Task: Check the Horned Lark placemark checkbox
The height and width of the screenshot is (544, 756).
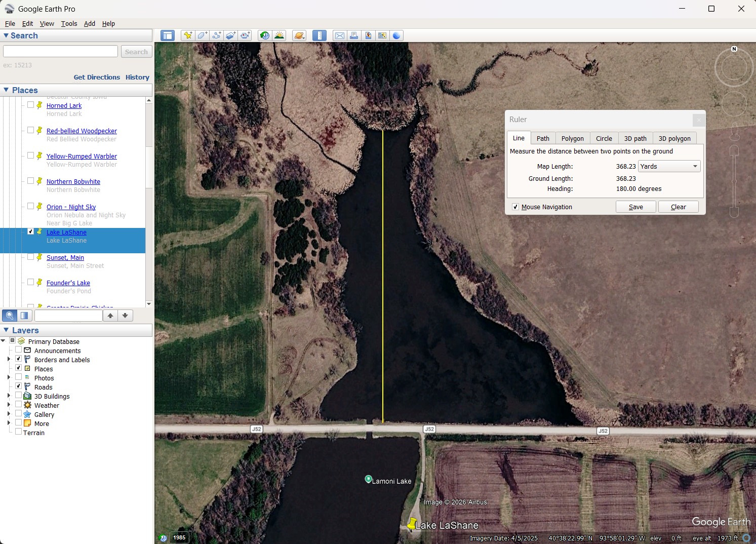Action: (31, 105)
